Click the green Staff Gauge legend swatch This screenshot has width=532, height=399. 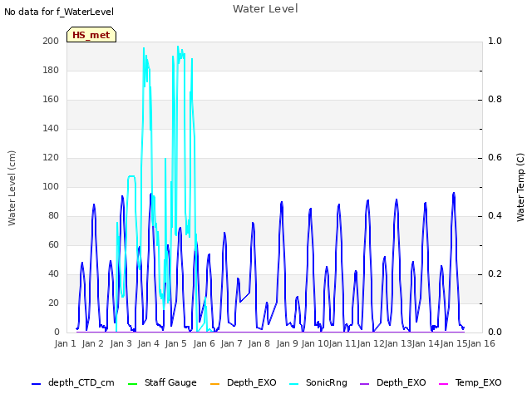tap(132, 384)
